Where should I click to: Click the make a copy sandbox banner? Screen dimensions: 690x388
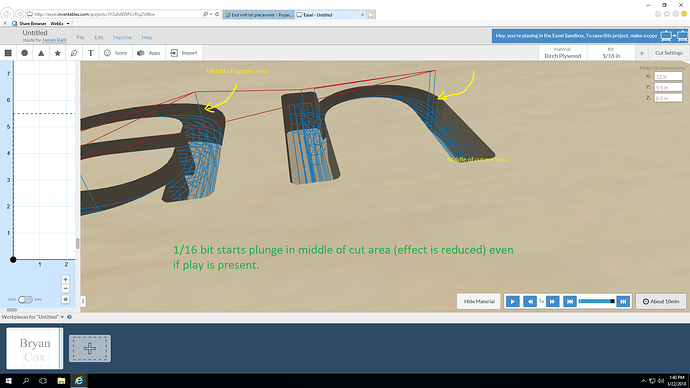click(589, 36)
